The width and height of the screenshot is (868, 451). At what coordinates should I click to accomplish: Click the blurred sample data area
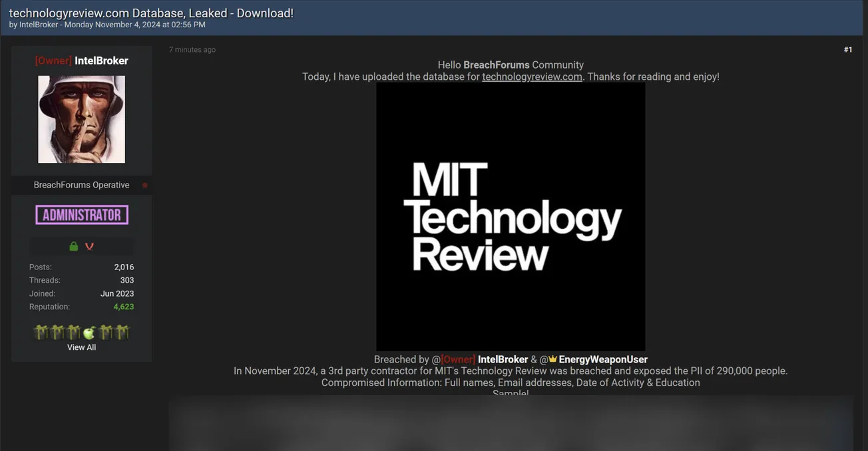point(511,424)
